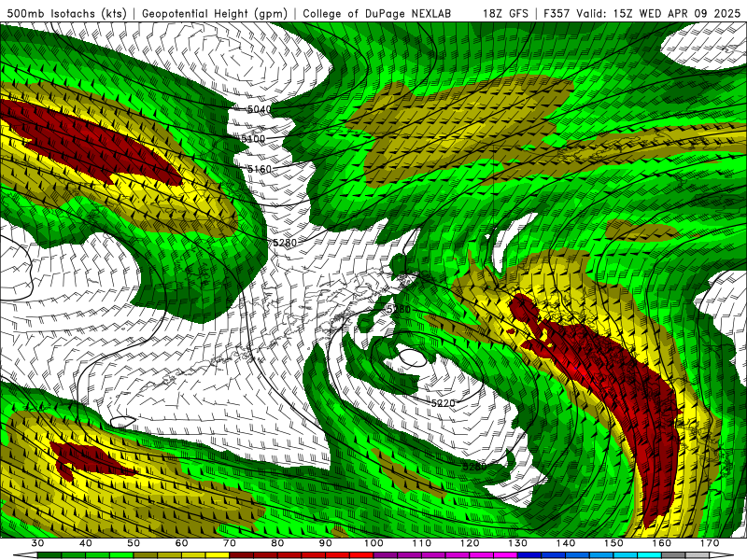The width and height of the screenshot is (747, 560).
Task: Click the 150 label on the color scale
Action: click(x=613, y=543)
